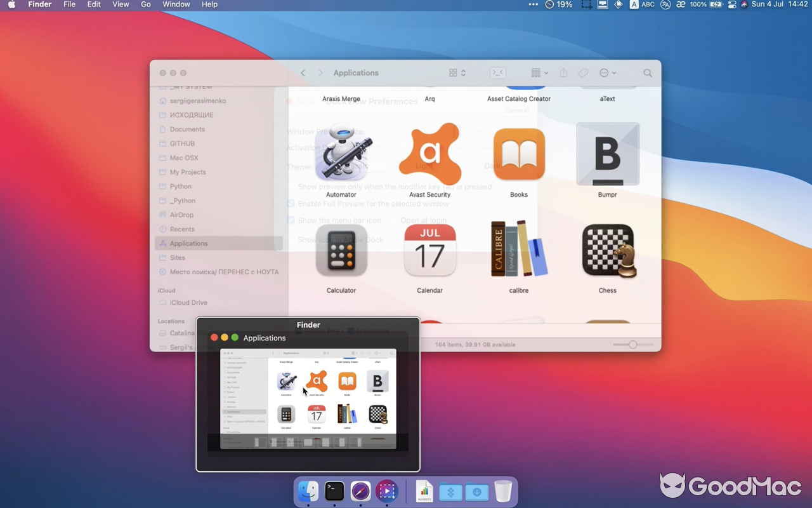
Task: Open the more actions ellipsis menu
Action: (x=606, y=72)
